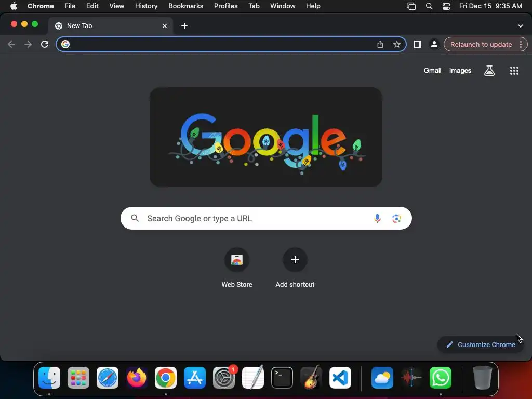Screen dimensions: 532x399
Task: Select the New Tab tab
Action: [x=110, y=26]
